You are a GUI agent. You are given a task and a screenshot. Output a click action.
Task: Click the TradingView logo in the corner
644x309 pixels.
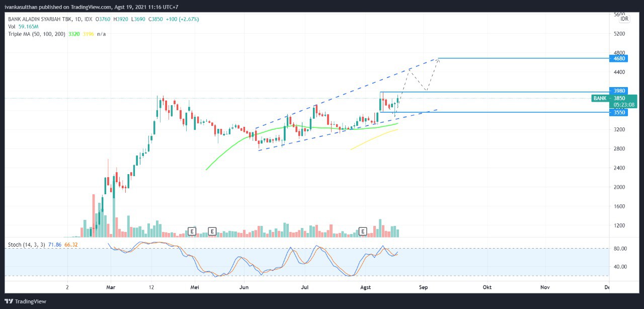click(25, 301)
